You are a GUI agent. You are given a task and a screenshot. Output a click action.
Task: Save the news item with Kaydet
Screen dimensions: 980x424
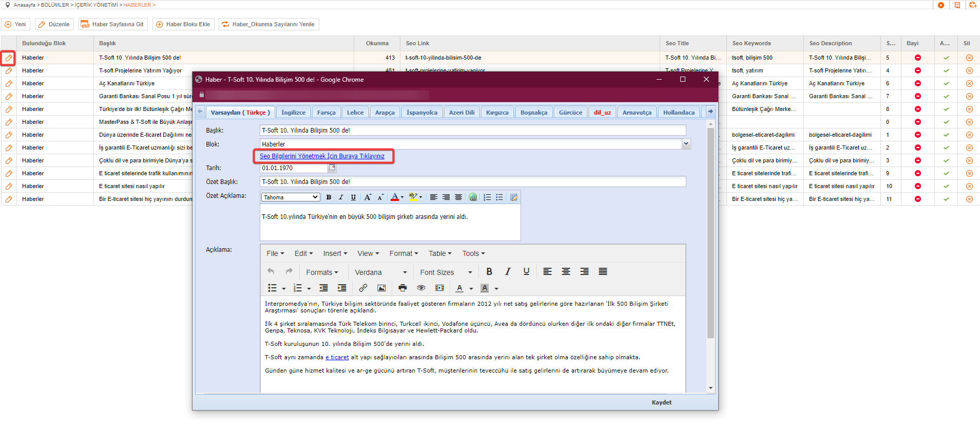661,402
